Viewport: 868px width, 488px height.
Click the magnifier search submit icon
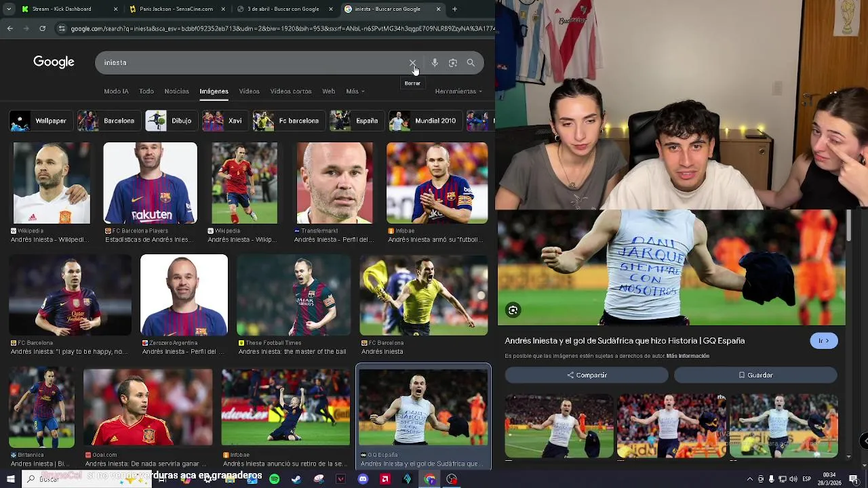pyautogui.click(x=471, y=63)
